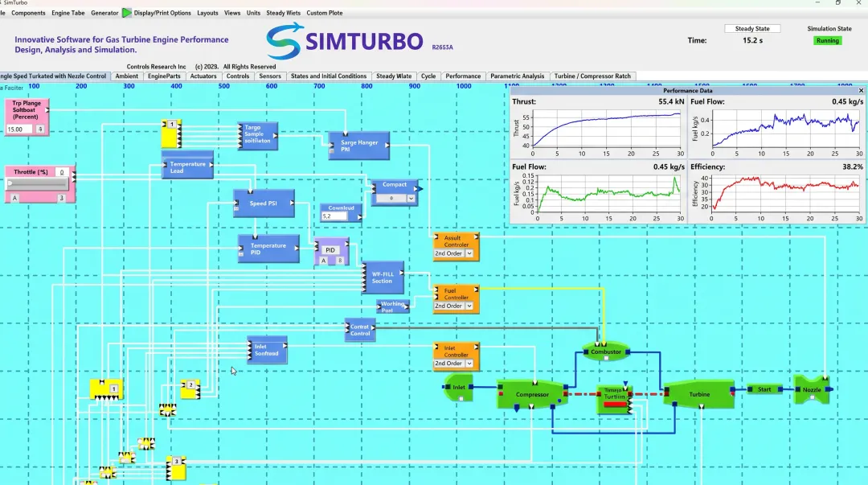Select the Start block
The image size is (868, 485).
(x=764, y=389)
